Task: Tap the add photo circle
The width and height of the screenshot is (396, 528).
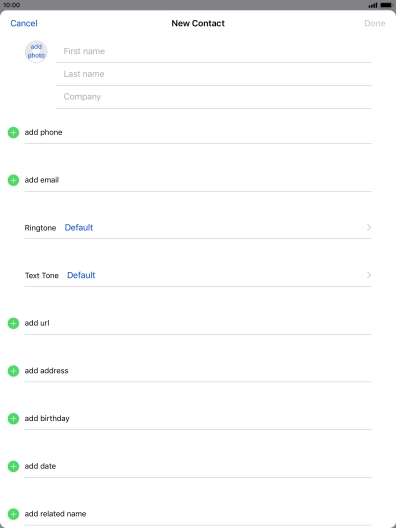Action: point(36,51)
